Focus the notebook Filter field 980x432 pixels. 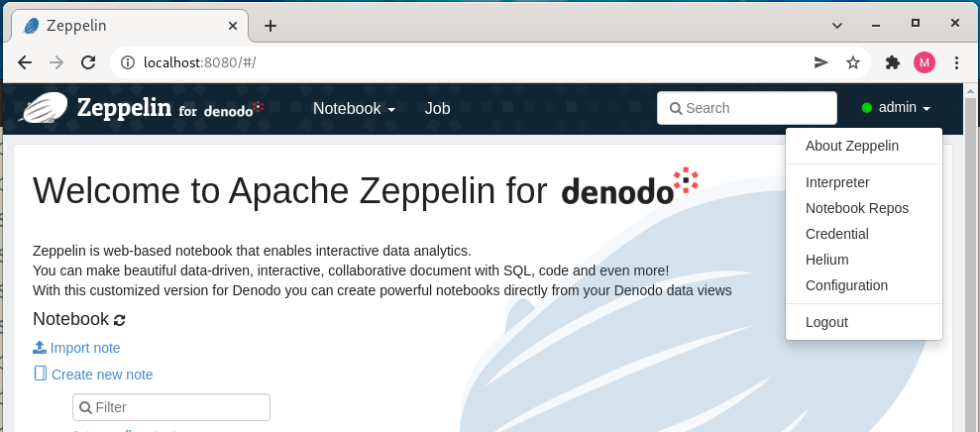pos(171,407)
